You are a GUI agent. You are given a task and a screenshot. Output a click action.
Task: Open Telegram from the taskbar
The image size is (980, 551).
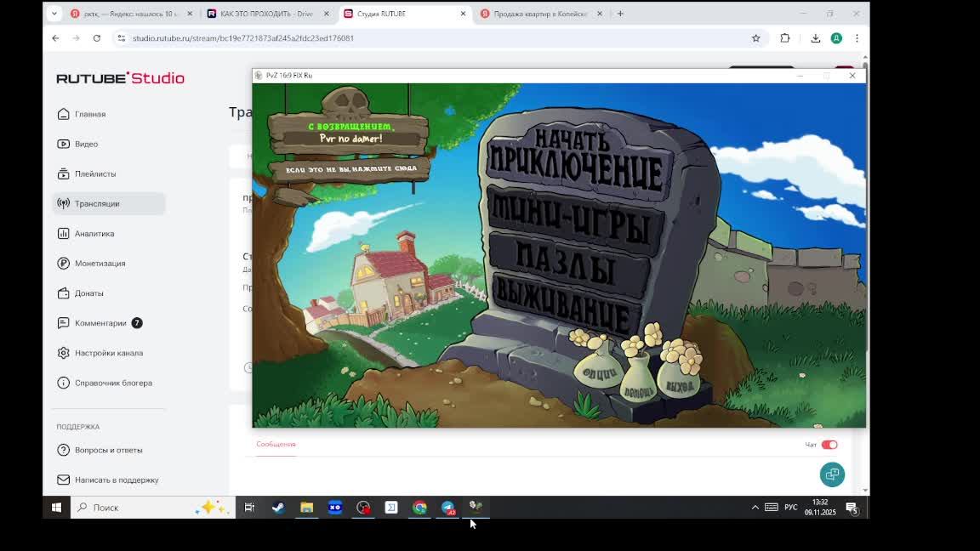[x=448, y=508]
